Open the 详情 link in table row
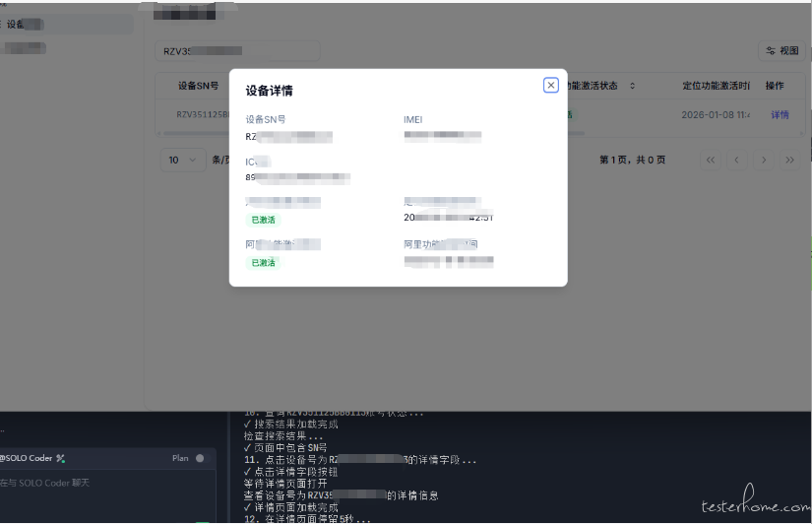The height and width of the screenshot is (524, 812). point(780,115)
